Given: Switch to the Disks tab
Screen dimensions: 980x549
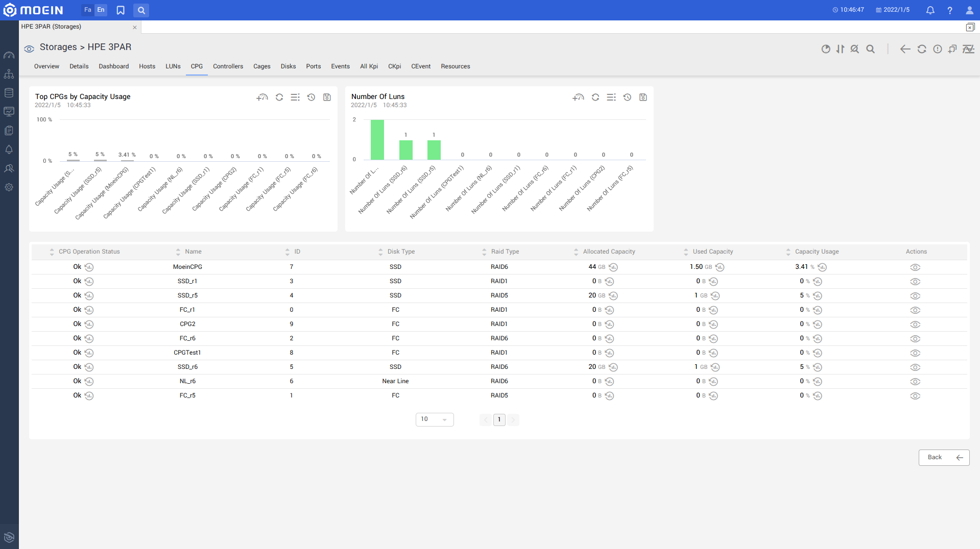Looking at the screenshot, I should point(288,66).
